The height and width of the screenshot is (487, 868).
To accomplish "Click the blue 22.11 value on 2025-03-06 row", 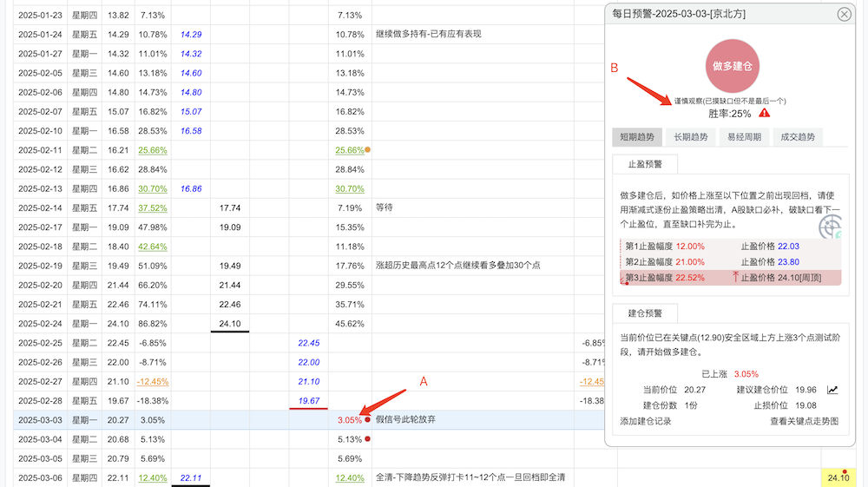I will click(191, 478).
